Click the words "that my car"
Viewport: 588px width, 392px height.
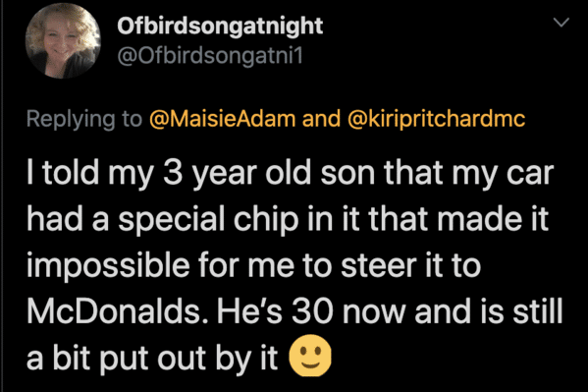468,174
